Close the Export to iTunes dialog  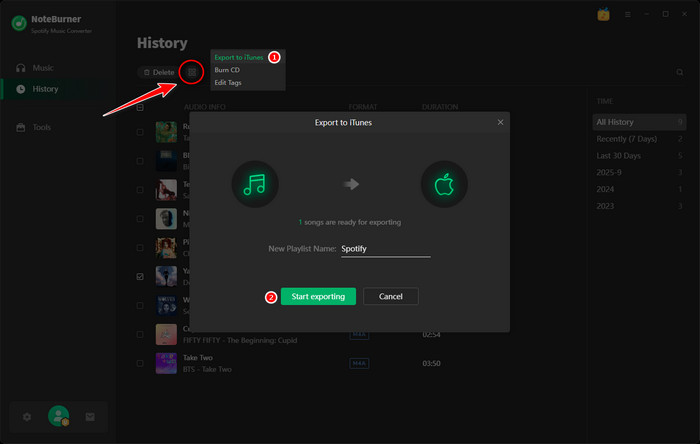point(500,122)
